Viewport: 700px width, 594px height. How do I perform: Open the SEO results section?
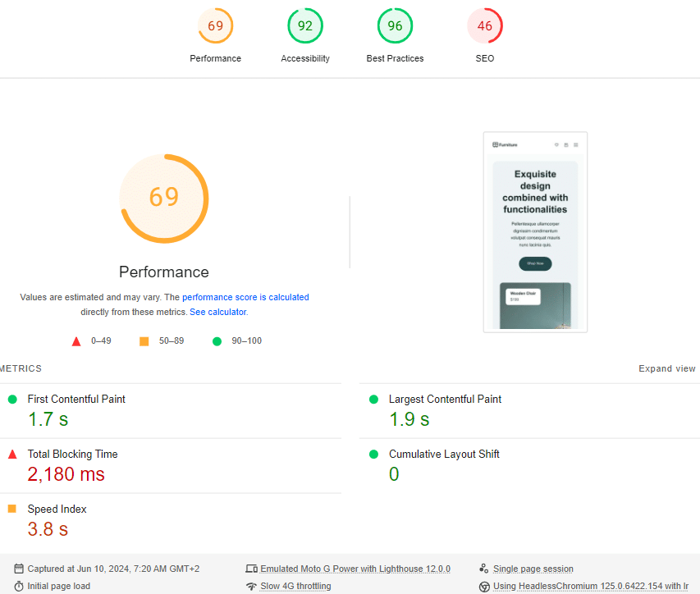coord(484,25)
